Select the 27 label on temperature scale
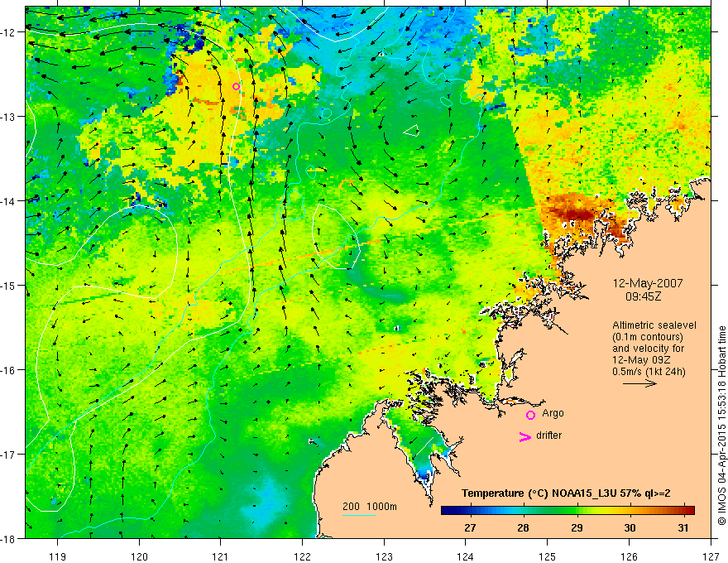This screenshot has width=728, height=563. tap(469, 527)
